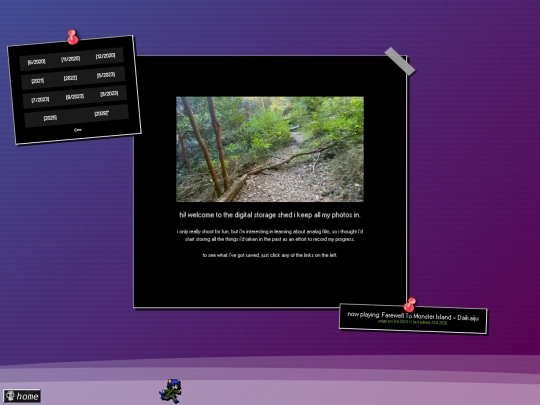Image resolution: width=540 pixels, height=405 pixels.
Task: Open the [8/2023] photo album link
Action: [75, 96]
